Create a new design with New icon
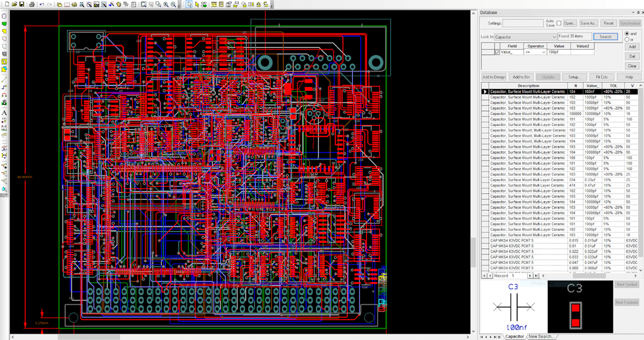This screenshot has width=644, height=340. coord(7,4)
